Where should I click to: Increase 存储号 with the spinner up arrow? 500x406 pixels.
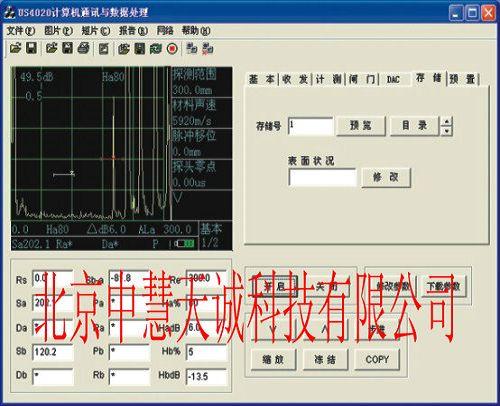(447, 121)
